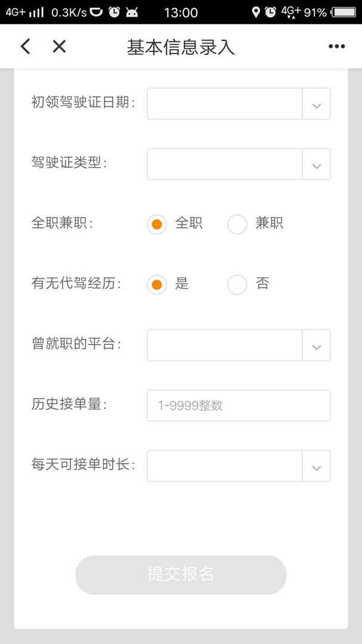362x644 pixels.
Task: Click the 历史接单量 number input field
Action: click(239, 405)
